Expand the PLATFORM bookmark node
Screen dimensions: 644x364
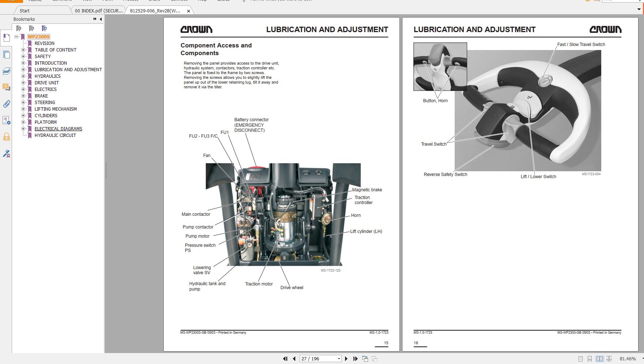[x=23, y=122]
